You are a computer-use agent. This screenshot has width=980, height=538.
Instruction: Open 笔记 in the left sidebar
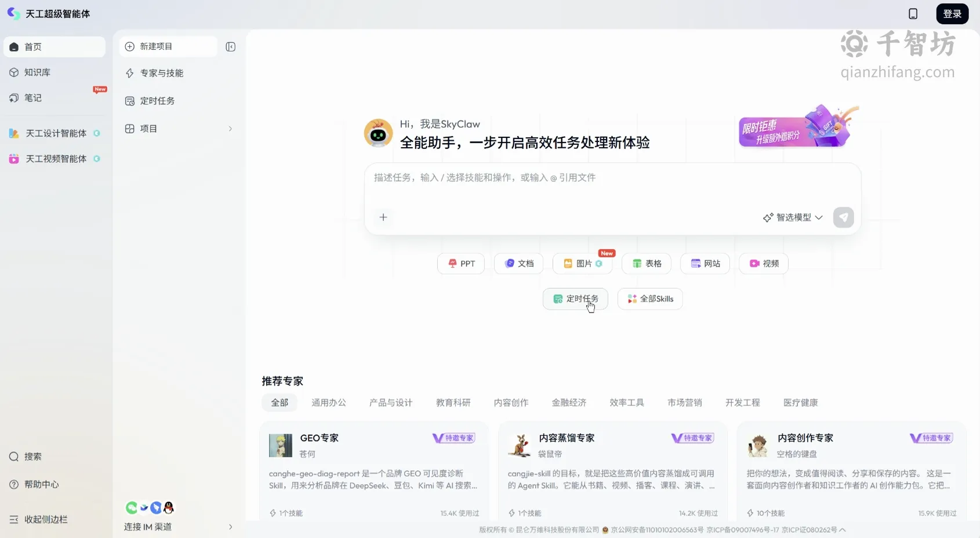point(55,98)
